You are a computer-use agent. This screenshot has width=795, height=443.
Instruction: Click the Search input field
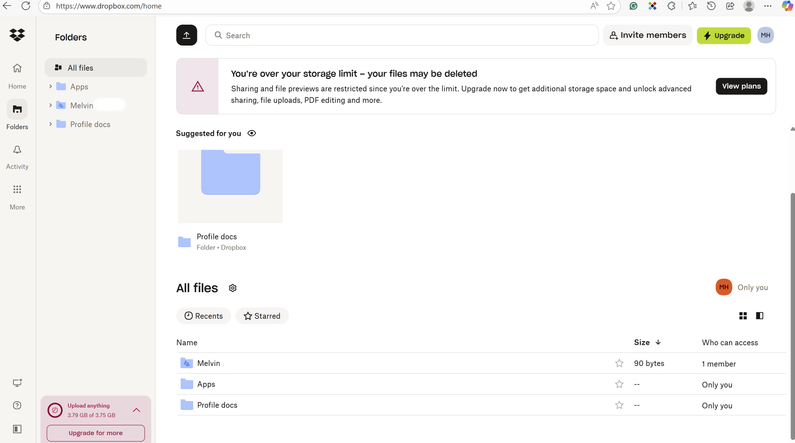tap(400, 35)
